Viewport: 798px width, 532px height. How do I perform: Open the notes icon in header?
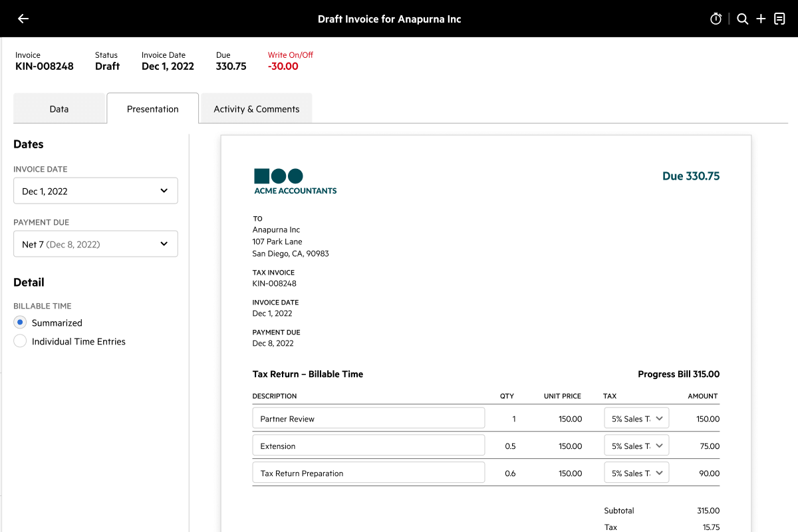pos(779,19)
